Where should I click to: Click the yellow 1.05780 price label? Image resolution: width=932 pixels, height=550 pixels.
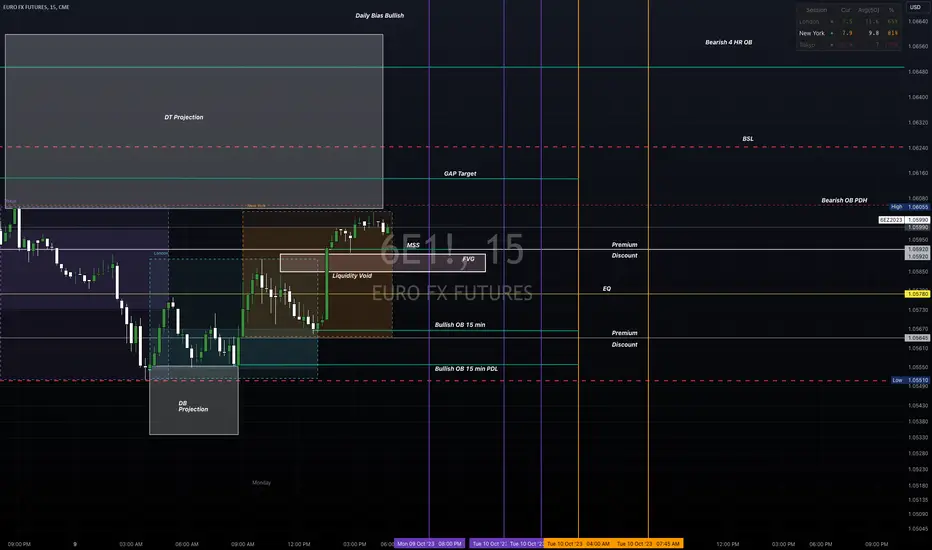click(x=917, y=294)
